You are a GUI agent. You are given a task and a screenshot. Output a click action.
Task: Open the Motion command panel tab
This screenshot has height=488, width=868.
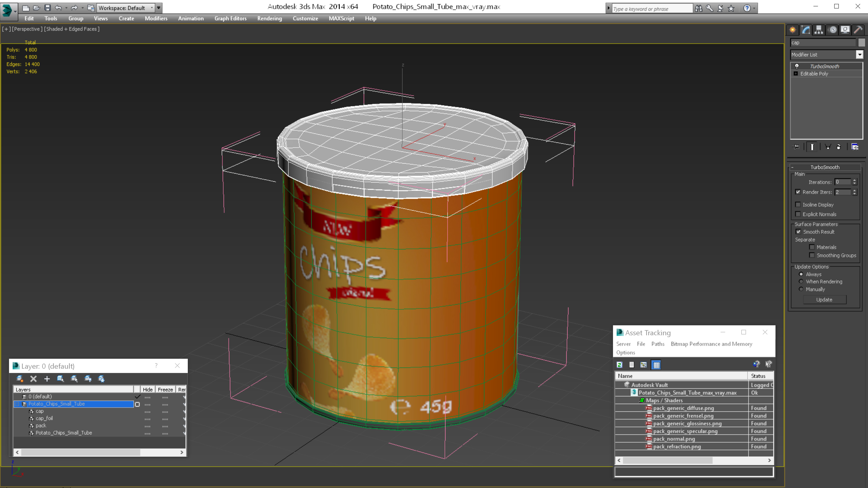[832, 30]
